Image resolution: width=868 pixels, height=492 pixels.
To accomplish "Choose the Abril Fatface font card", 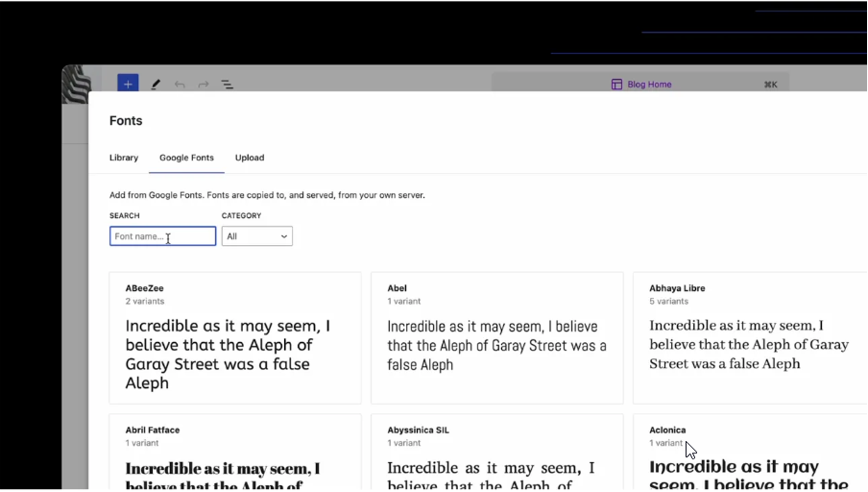I will point(235,452).
